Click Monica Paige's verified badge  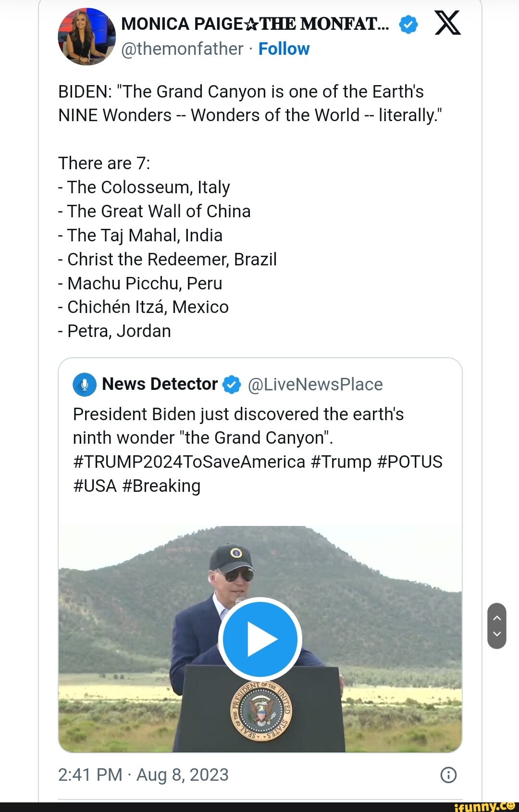tap(408, 24)
